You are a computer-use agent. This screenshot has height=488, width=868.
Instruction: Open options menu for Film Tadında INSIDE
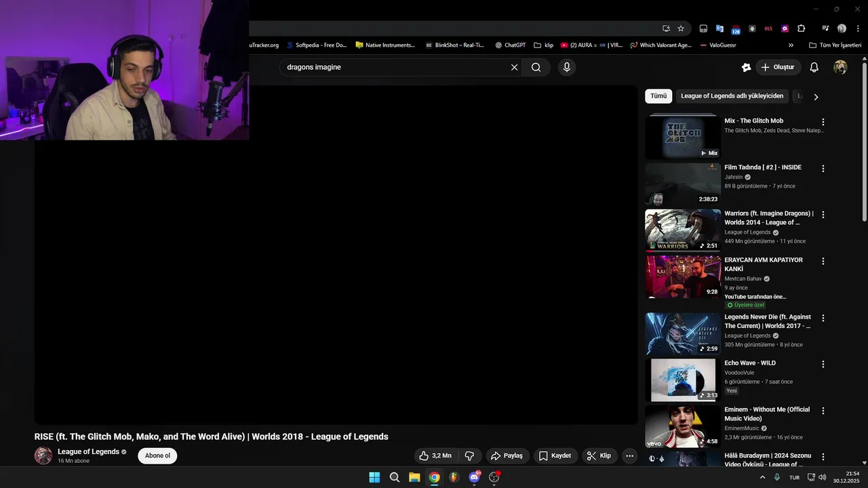point(823,168)
